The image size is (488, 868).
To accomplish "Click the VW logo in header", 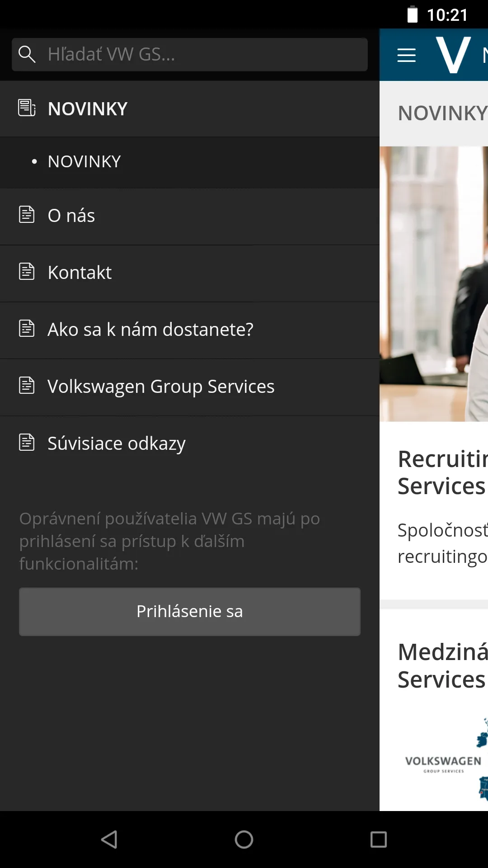I will (x=453, y=55).
